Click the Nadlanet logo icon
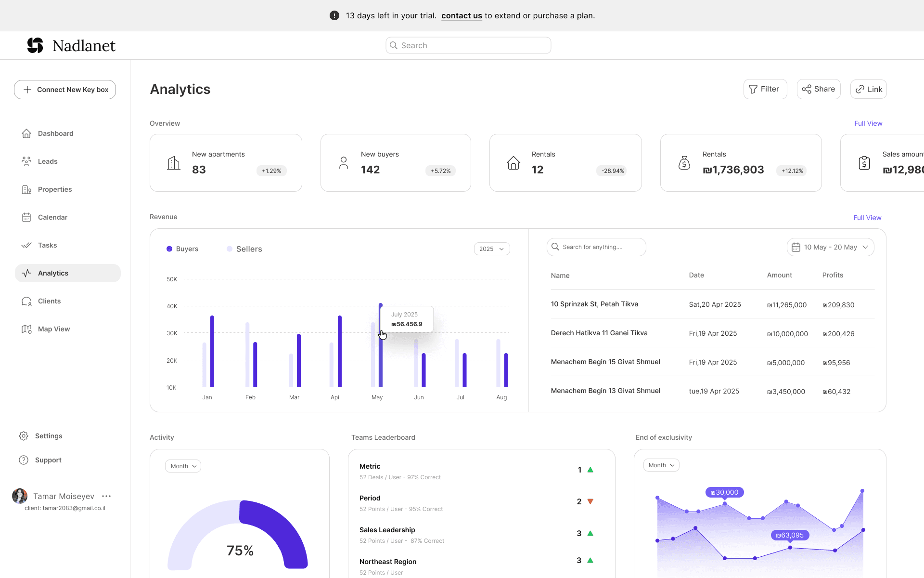Viewport: 924px width, 578px height. point(35,45)
